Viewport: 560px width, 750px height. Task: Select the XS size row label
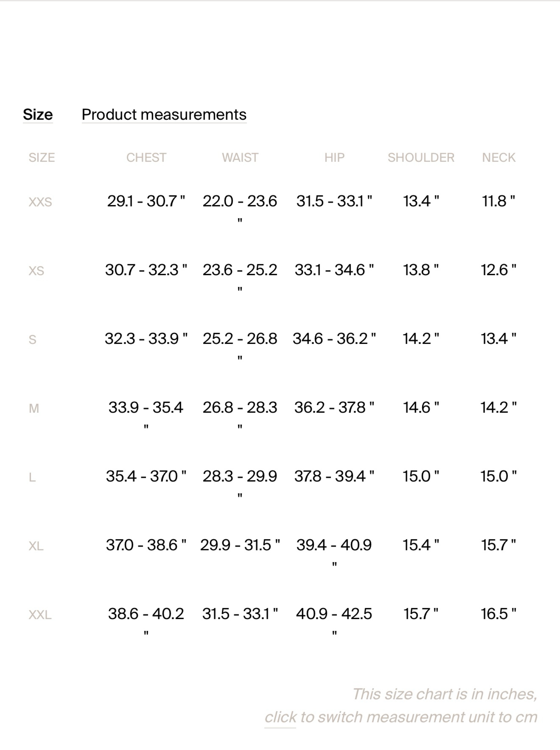click(36, 271)
